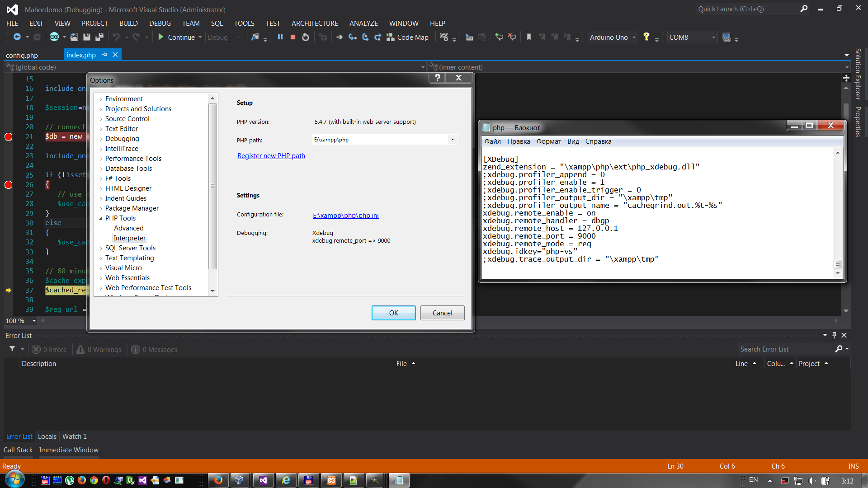The height and width of the screenshot is (488, 868).
Task: Click the Options tree vertical scrollbar thumb
Action: click(x=212, y=186)
